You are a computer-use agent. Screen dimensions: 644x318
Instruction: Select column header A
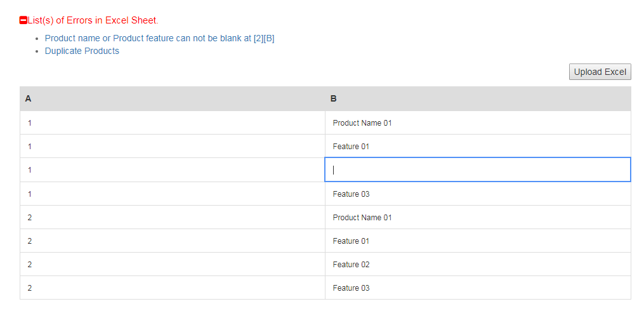click(x=173, y=98)
